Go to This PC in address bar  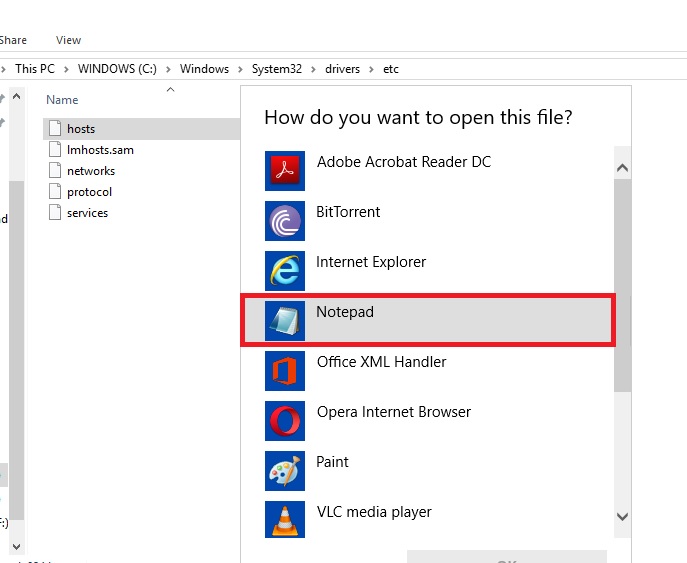point(35,69)
